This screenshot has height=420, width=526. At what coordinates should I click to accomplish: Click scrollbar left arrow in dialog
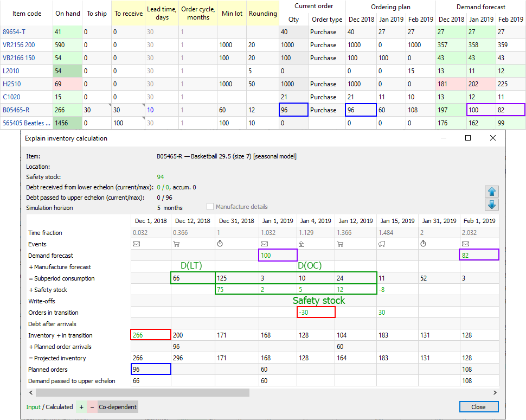[x=31, y=392]
